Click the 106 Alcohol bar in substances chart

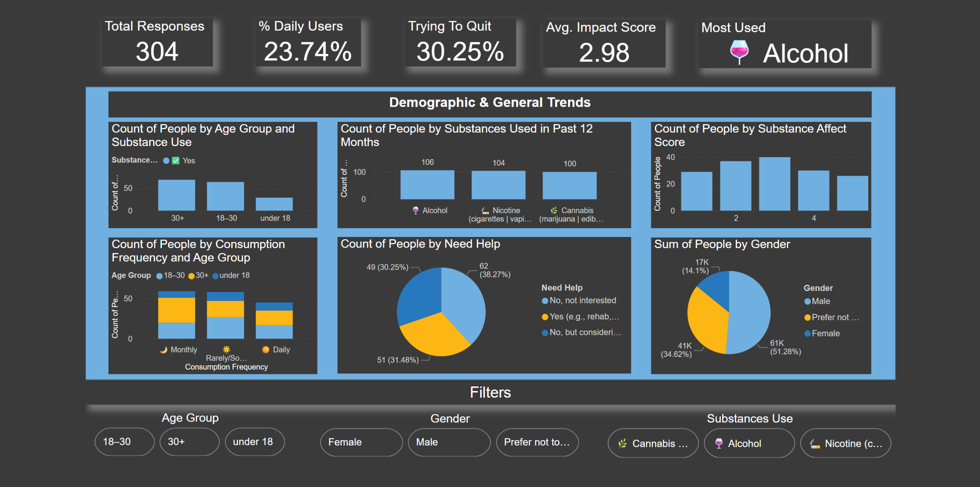427,185
